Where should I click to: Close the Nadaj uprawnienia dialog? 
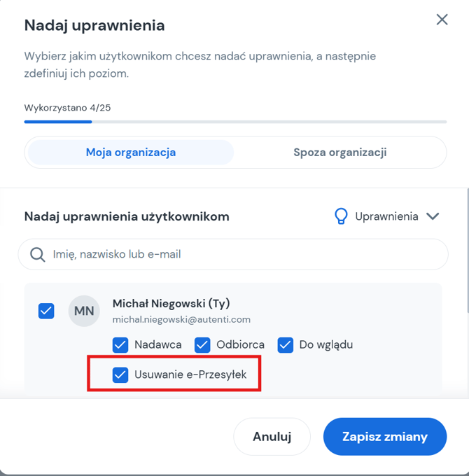[x=442, y=20]
